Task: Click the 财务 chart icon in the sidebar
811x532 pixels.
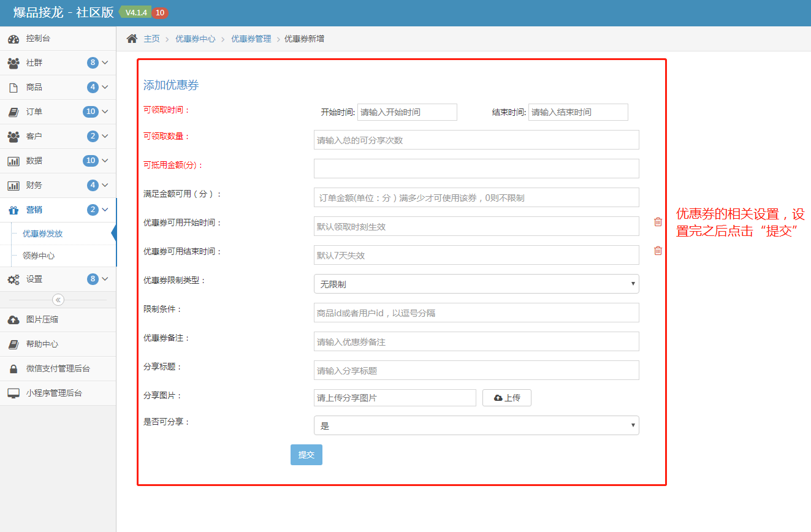Action: [13, 186]
